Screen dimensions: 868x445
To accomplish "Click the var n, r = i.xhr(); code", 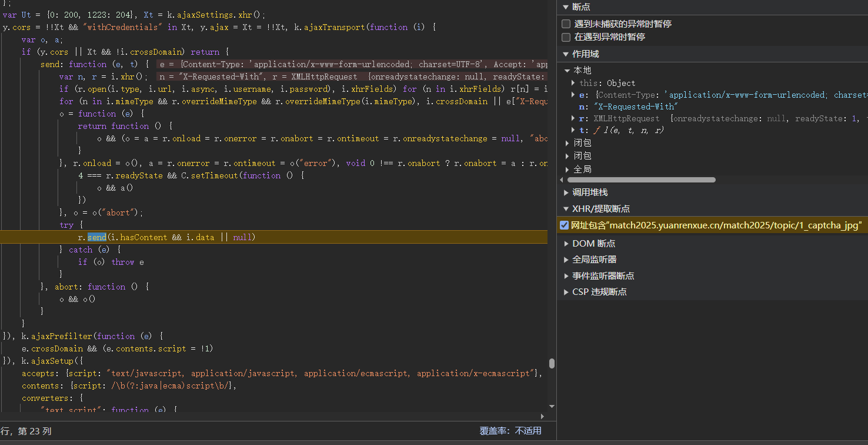I will tap(104, 77).
